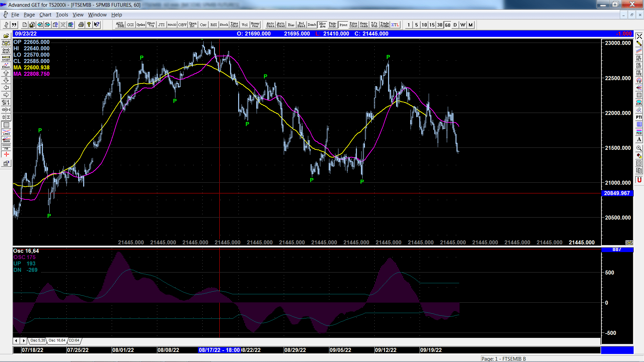Click the STUDY ruler icon
644x362 pixels.
pyautogui.click(x=6, y=58)
